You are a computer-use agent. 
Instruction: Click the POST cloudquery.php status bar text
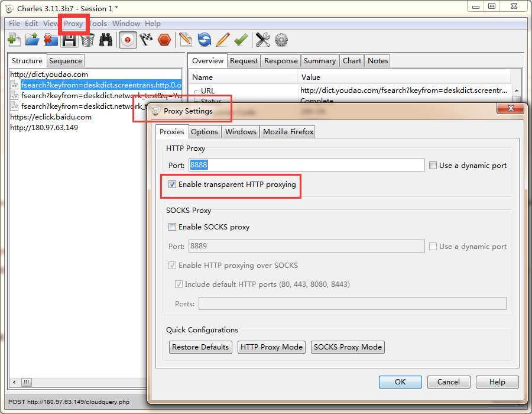pos(69,402)
